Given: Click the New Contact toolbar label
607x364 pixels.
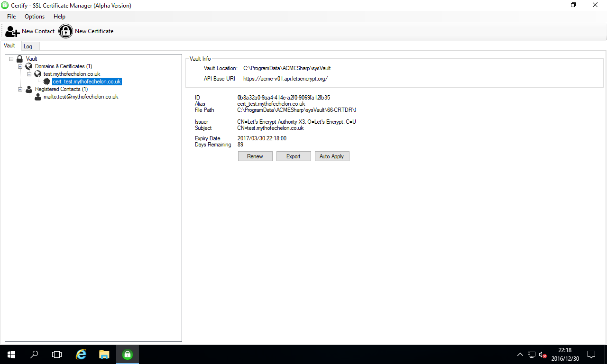Looking at the screenshot, I should [x=38, y=31].
